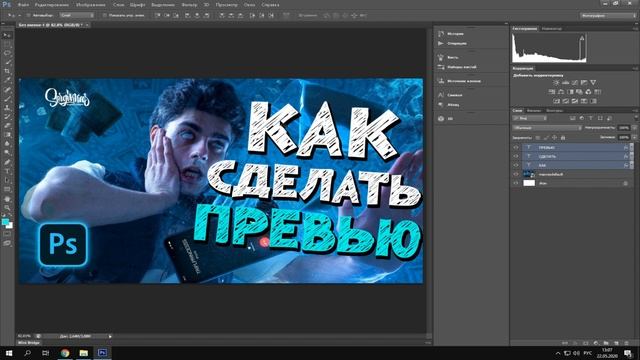640x360 pixels.
Task: Select the Crop tool
Action: coord(7,71)
